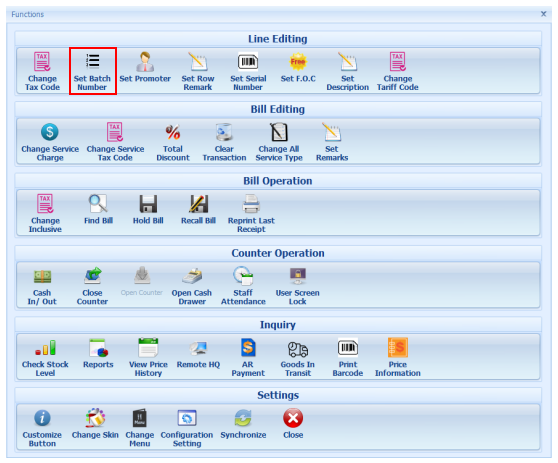Image resolution: width=558 pixels, height=463 pixels.
Task: Open Goods In Transit
Action: point(298,358)
